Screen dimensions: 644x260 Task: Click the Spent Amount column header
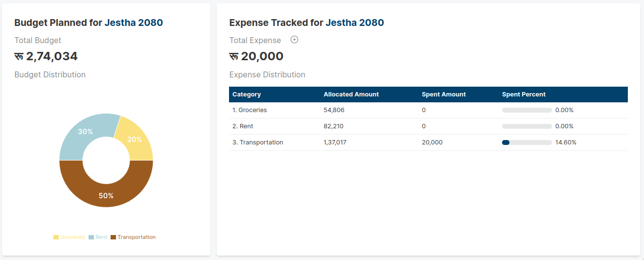(x=443, y=95)
